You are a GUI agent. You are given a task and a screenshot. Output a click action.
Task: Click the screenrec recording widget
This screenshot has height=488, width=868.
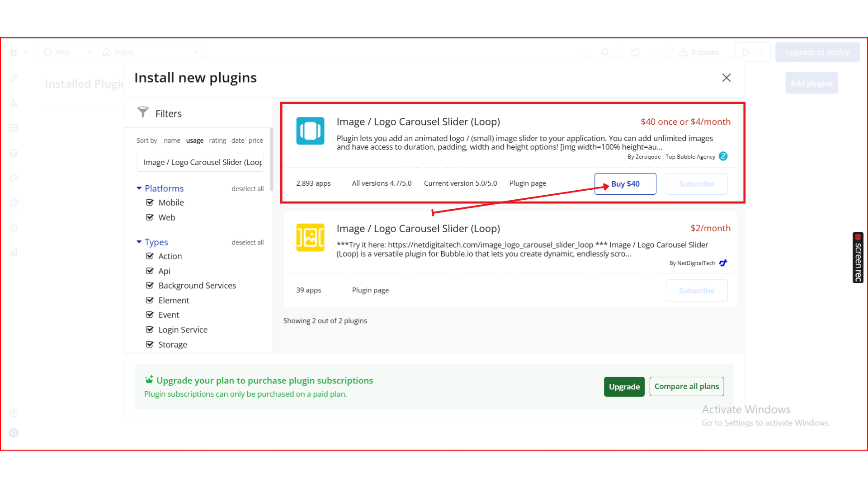click(858, 258)
